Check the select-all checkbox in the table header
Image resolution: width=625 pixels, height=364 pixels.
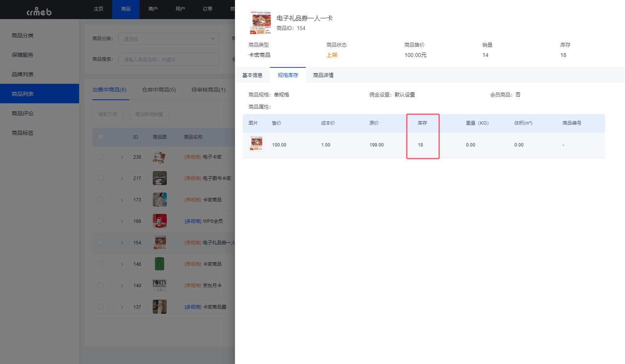(101, 137)
